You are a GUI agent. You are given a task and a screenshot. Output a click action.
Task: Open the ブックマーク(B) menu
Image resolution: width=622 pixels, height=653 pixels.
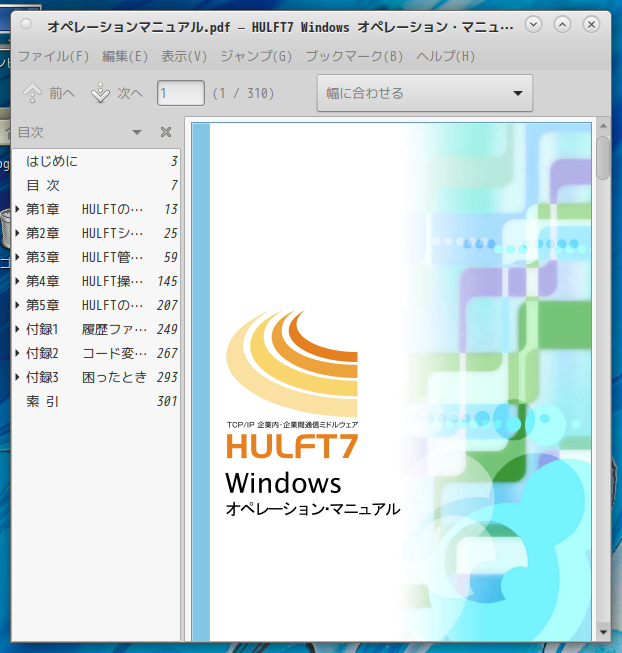tap(354, 56)
